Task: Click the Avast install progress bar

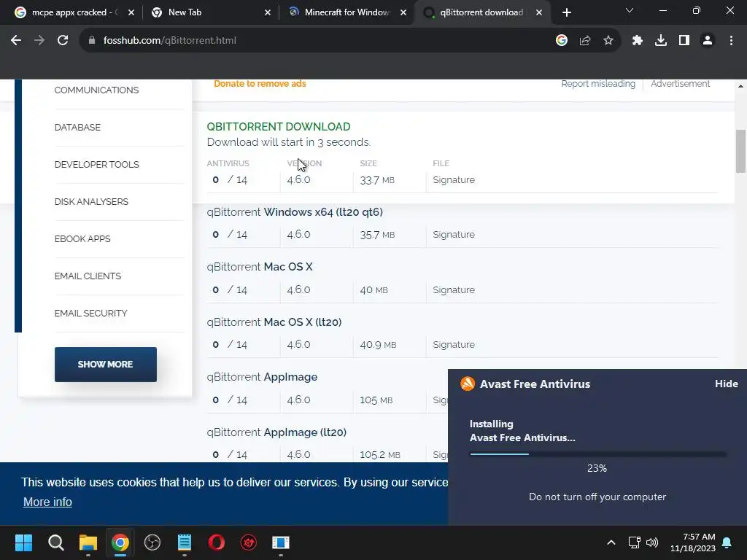Action: [598, 454]
